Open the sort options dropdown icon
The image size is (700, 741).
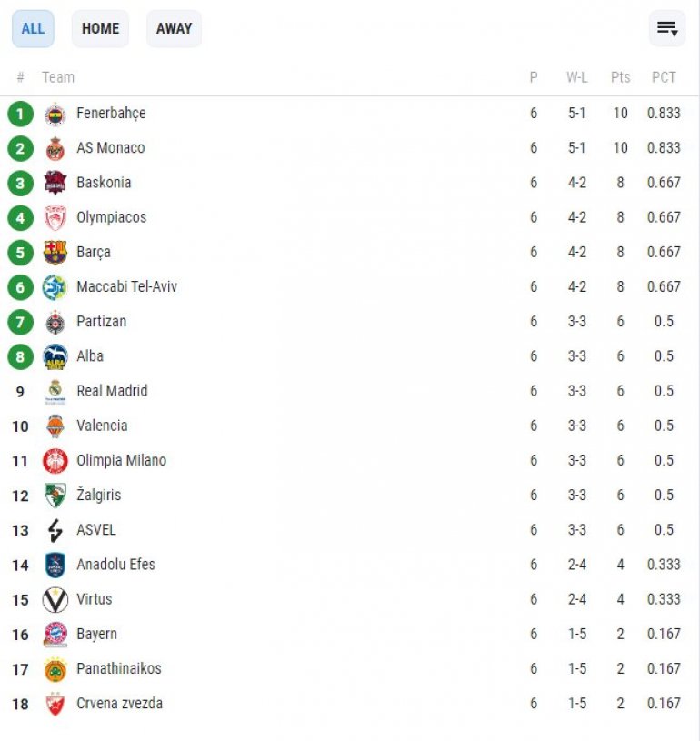click(x=667, y=29)
